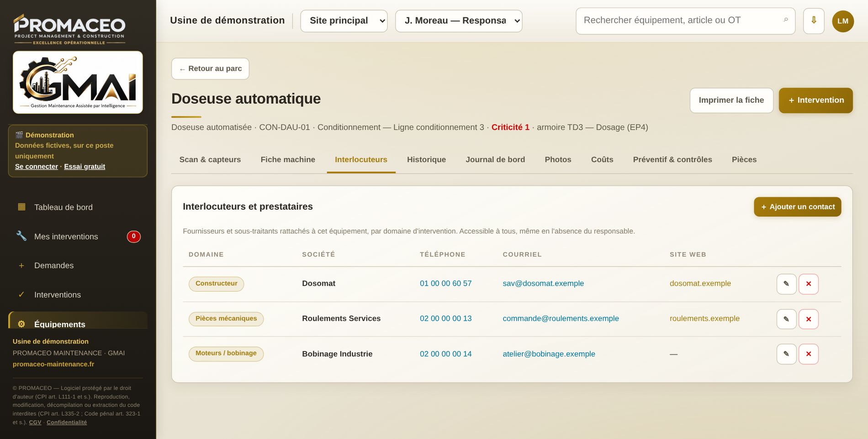
Task: Open the Confidentialité footer link
Action: pos(67,423)
